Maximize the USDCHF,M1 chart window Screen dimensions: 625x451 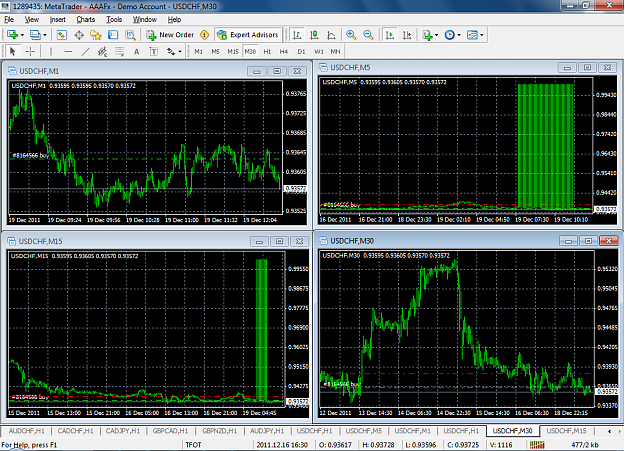pos(277,71)
